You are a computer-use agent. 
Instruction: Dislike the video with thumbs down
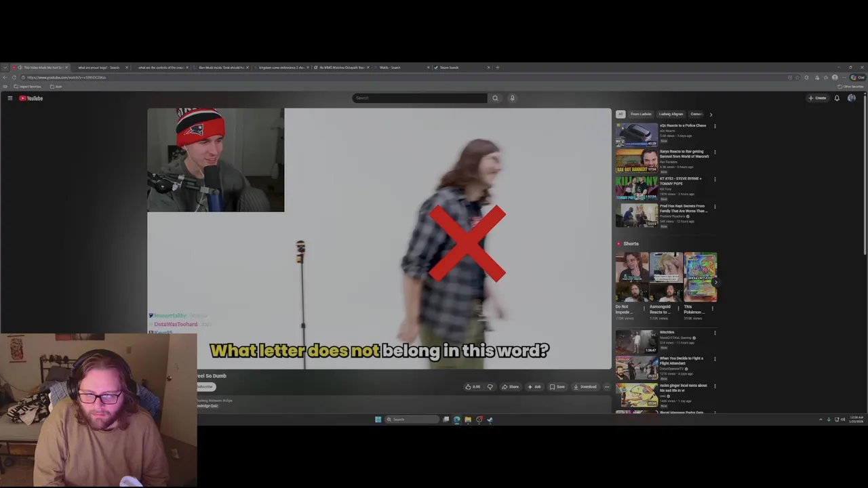(x=490, y=387)
